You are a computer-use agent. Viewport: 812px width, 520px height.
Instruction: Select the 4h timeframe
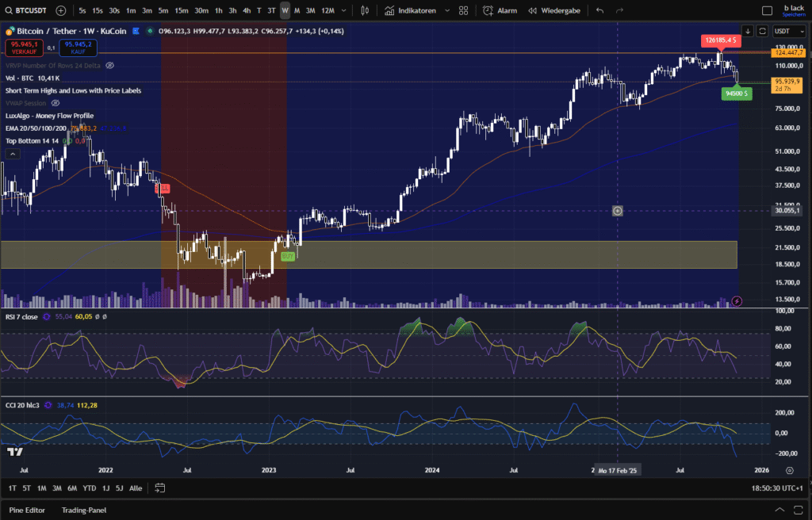pyautogui.click(x=247, y=10)
